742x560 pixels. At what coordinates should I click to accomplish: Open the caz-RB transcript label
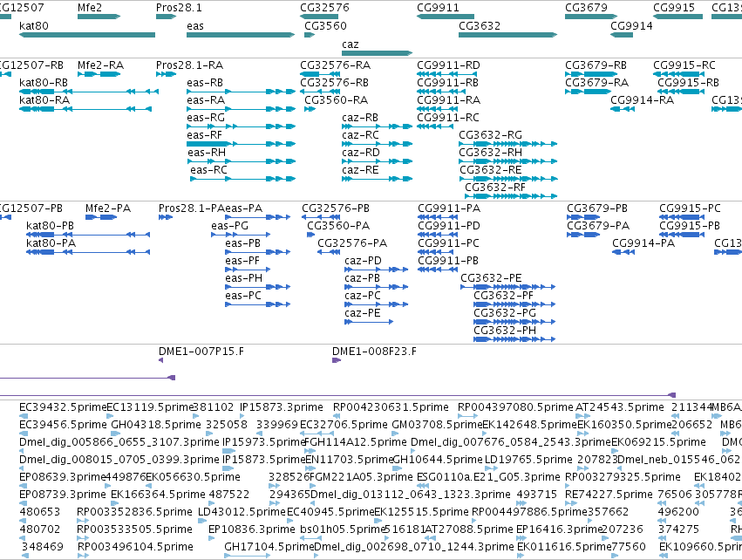[360, 118]
